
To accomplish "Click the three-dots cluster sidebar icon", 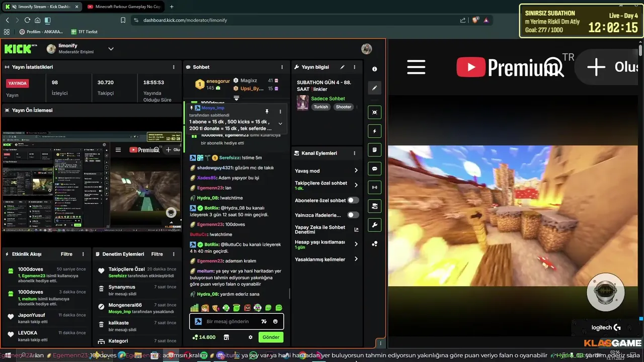I will (x=374, y=244).
